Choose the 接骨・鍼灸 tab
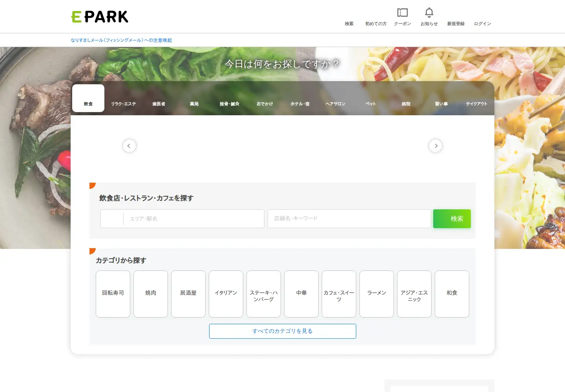The image size is (565, 392). 230,98
